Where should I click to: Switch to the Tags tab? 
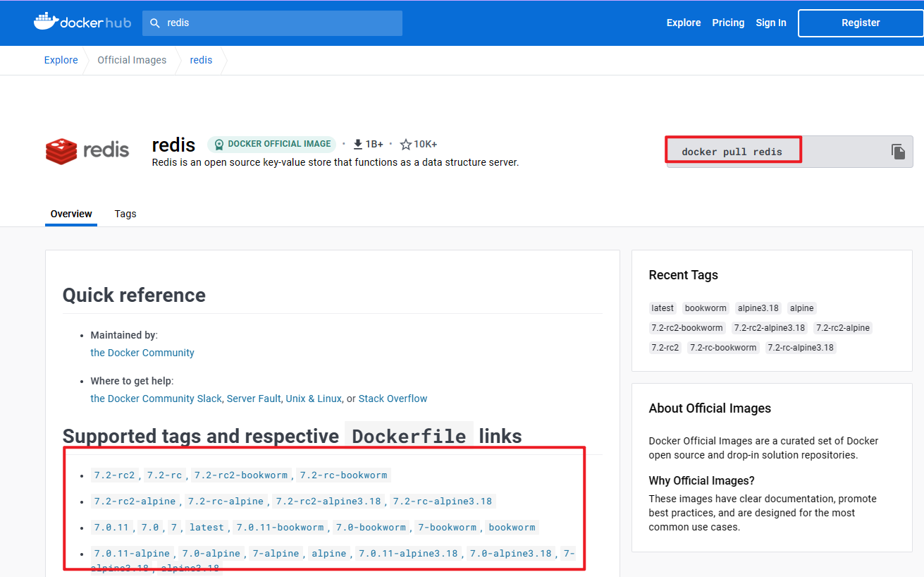coord(125,214)
